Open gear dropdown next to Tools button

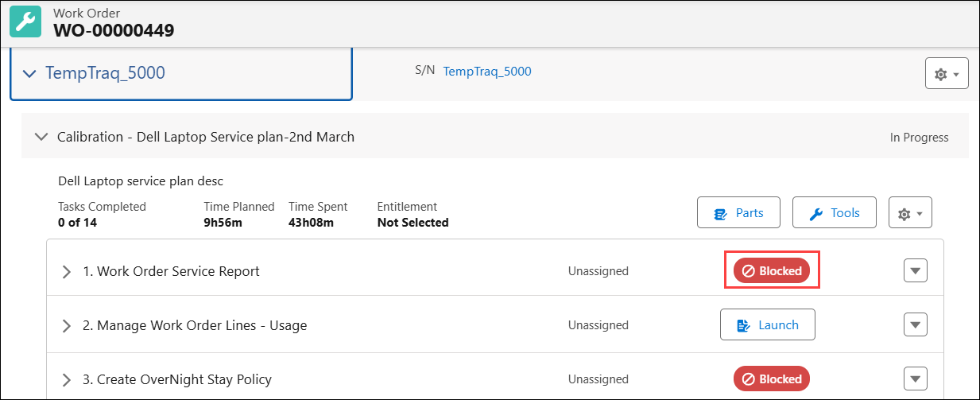click(909, 213)
